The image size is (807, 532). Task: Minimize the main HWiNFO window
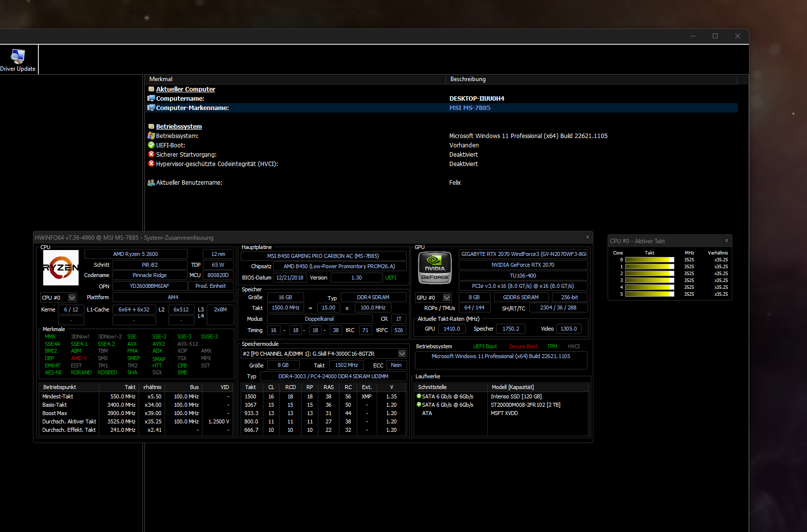tap(693, 36)
